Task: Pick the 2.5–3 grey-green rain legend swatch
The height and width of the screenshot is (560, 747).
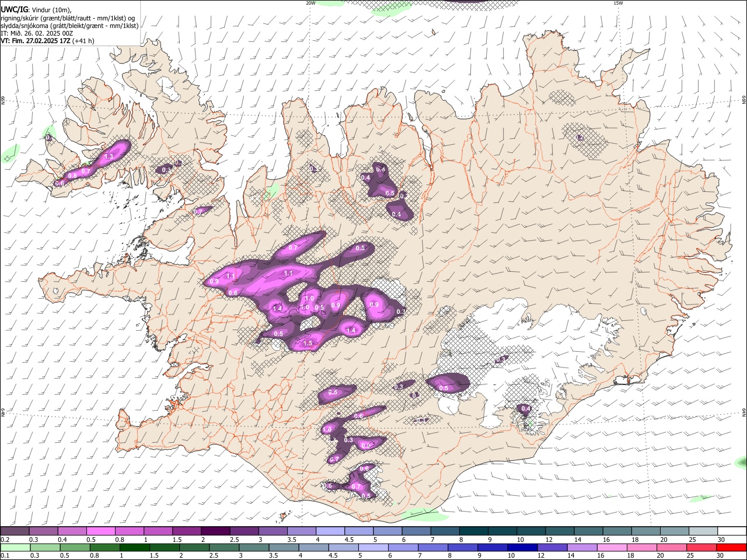Action: pos(224,548)
